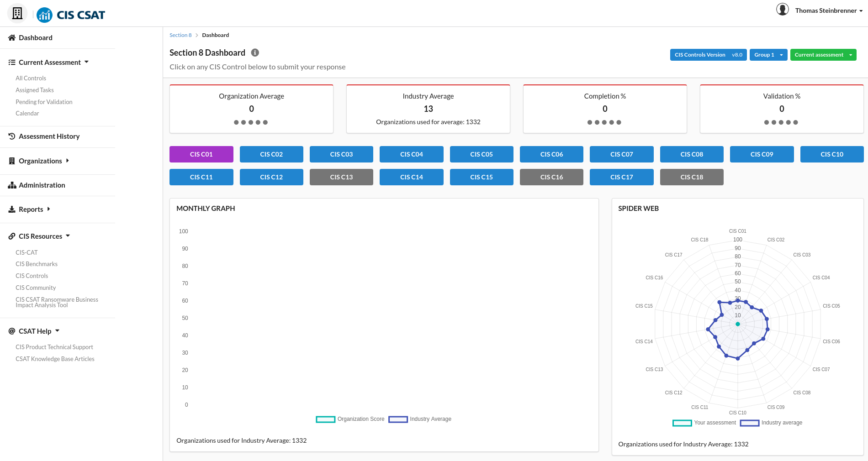Select the CIS C07 control button

click(x=622, y=154)
